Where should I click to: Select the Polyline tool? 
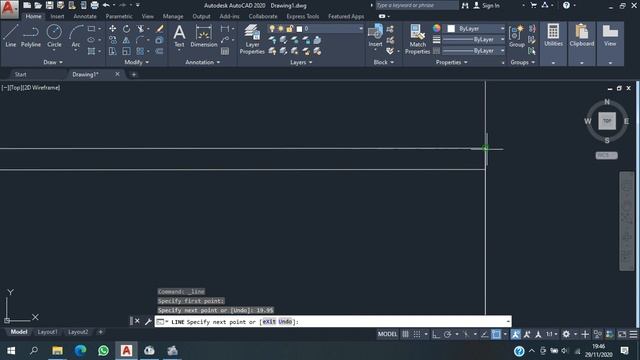pos(31,36)
